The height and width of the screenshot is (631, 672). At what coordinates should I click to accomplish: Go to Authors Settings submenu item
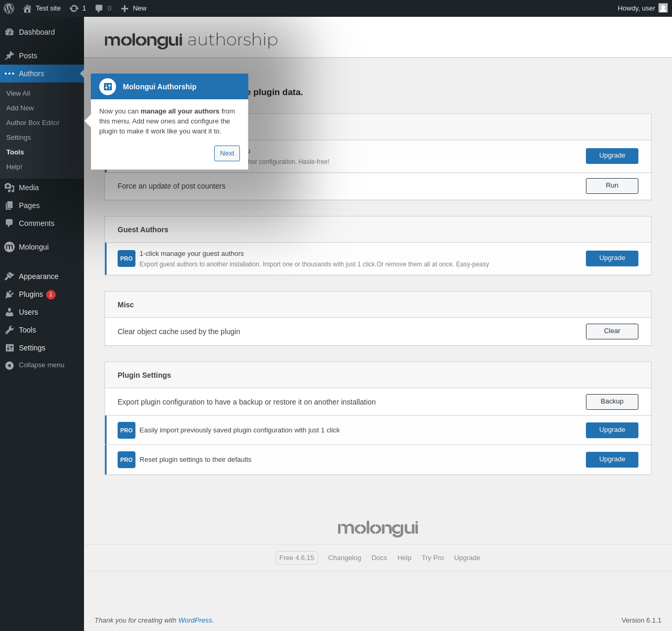pyautogui.click(x=19, y=137)
